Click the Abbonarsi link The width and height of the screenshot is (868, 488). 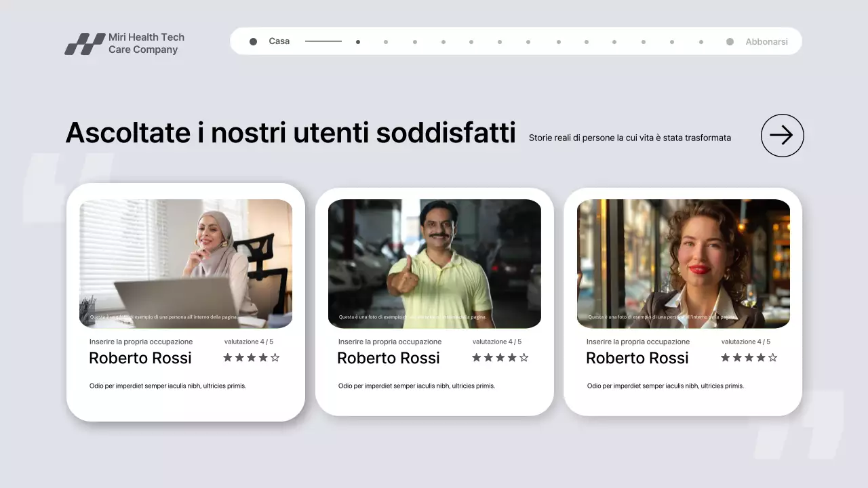pos(766,41)
